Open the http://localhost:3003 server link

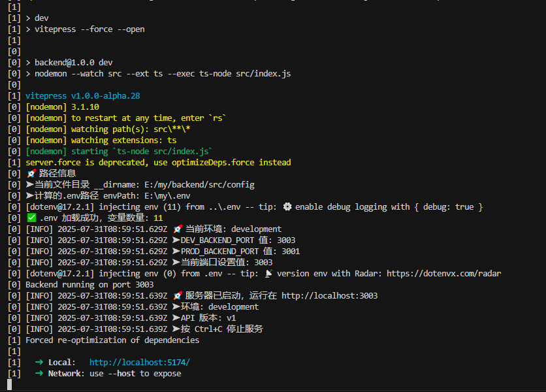click(x=329, y=295)
